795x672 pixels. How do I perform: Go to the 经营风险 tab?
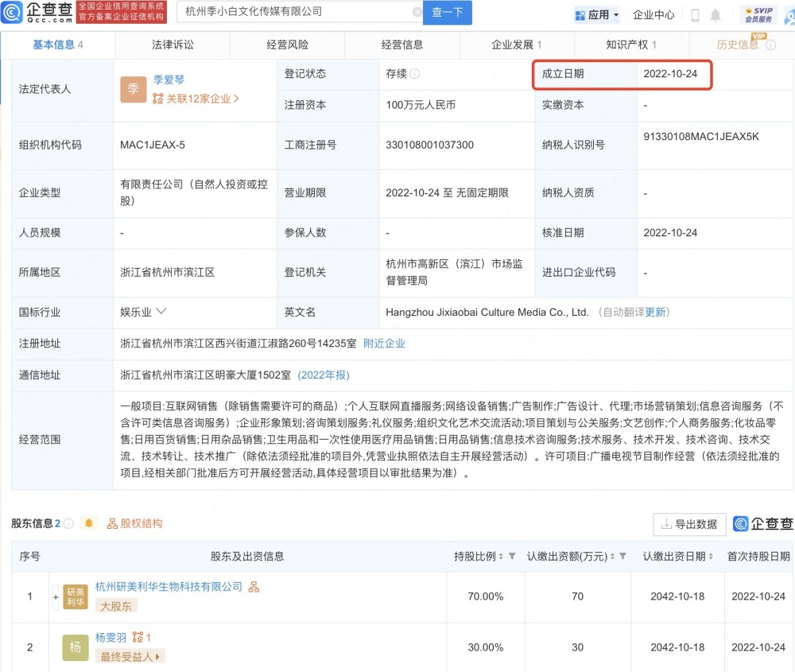pos(288,45)
